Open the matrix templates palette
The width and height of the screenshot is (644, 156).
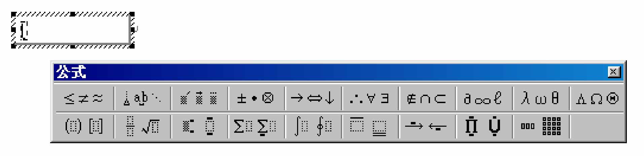click(540, 127)
